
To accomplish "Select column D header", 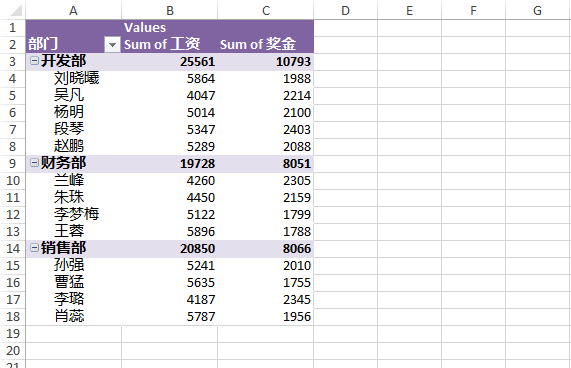I will coord(346,10).
